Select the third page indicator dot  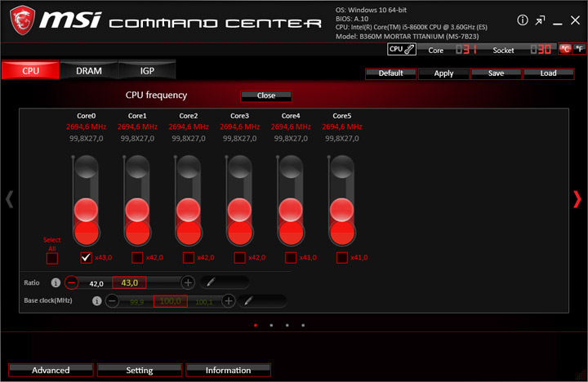point(287,326)
